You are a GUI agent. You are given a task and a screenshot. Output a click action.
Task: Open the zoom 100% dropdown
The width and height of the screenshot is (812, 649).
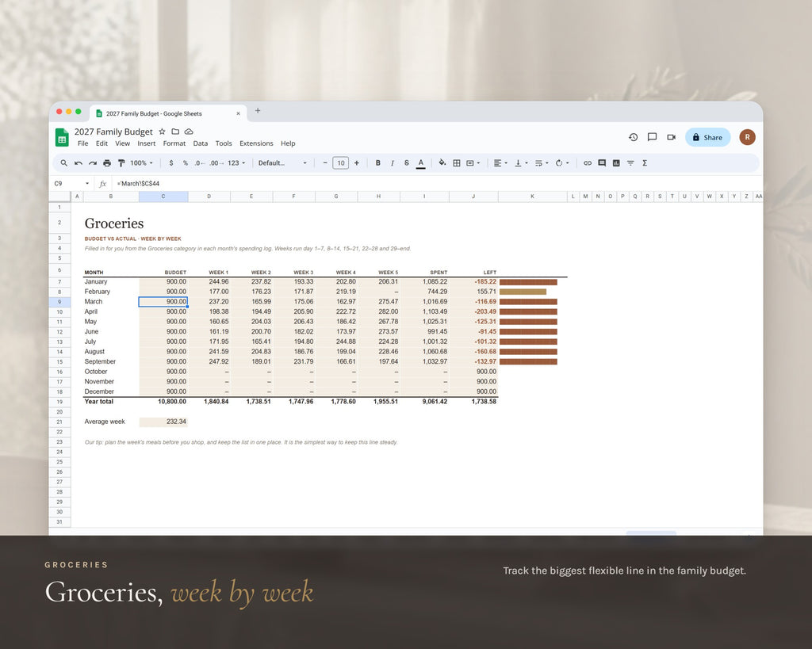[x=141, y=163]
